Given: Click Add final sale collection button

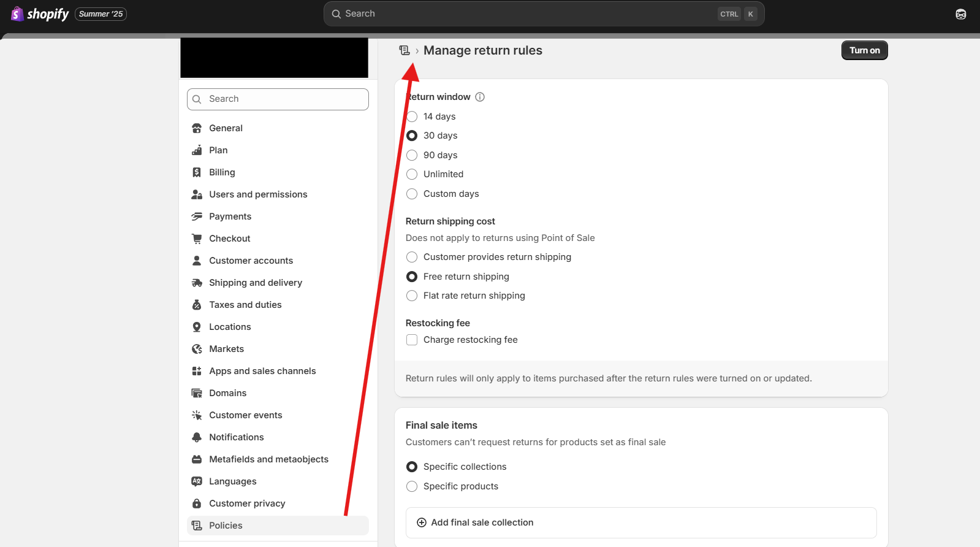Looking at the screenshot, I should (641, 522).
